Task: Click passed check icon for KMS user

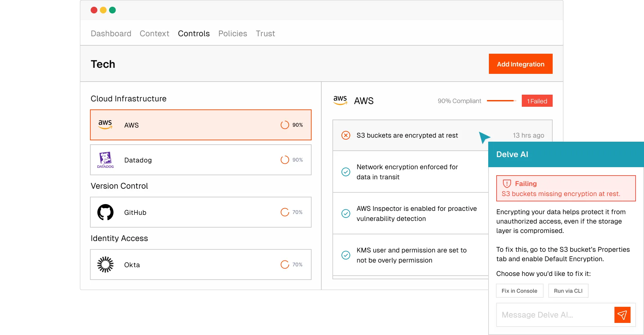Action: coord(346,255)
